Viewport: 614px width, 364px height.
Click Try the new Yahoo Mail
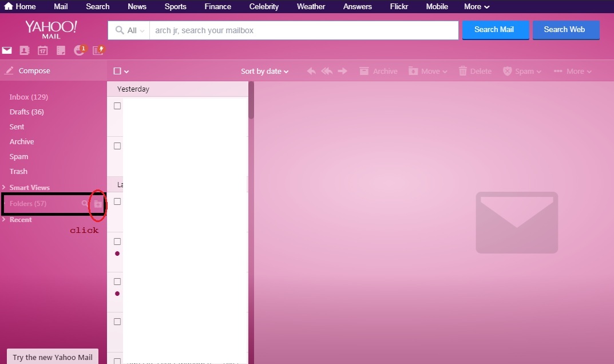coord(52,357)
